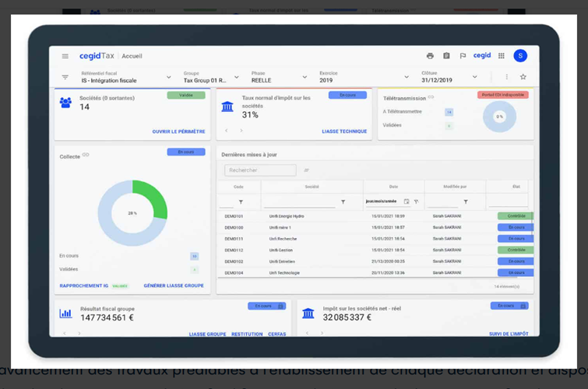Expand the Groupe dropdown

(236, 78)
